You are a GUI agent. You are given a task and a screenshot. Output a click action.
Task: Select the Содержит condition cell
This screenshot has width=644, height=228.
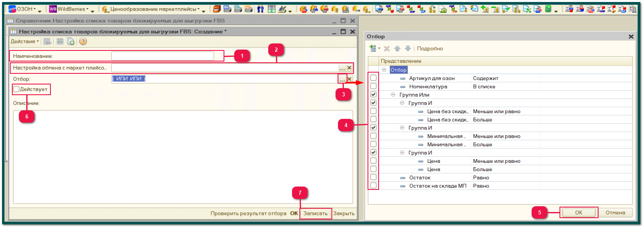tap(506, 78)
